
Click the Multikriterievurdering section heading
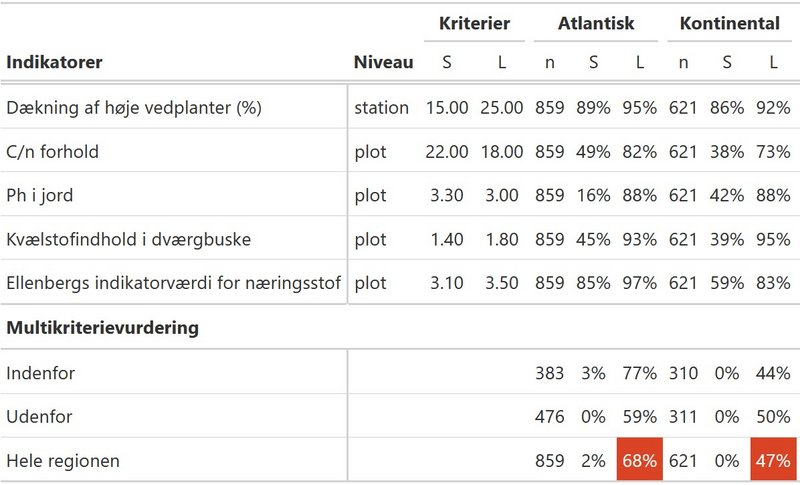[x=102, y=327]
